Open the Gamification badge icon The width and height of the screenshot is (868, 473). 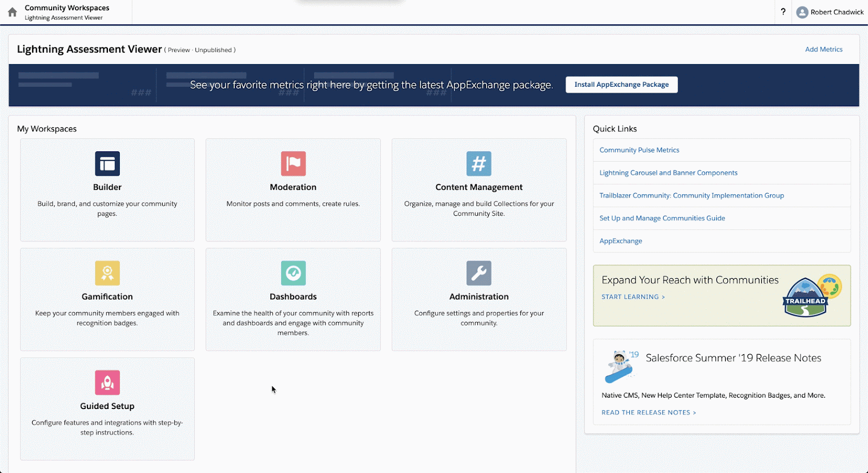pos(107,273)
